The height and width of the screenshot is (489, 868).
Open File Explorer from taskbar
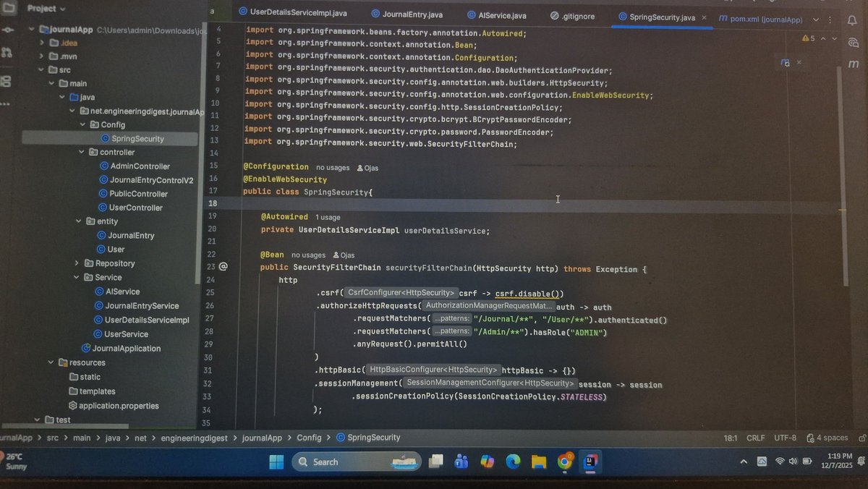pos(538,462)
